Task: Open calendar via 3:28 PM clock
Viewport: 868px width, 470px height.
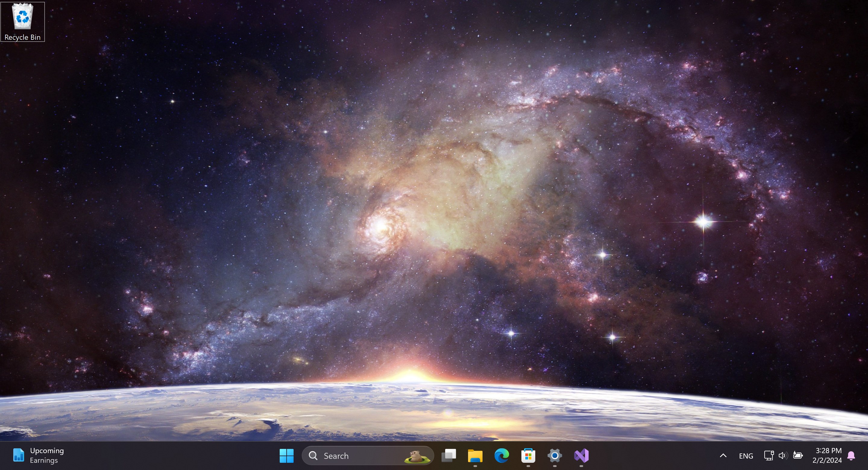Action: point(827,455)
